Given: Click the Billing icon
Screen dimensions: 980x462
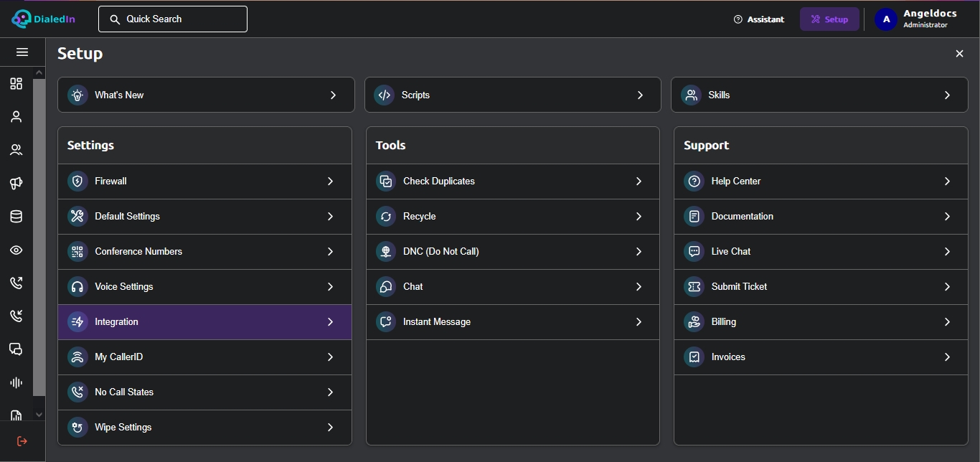Looking at the screenshot, I should tap(694, 322).
